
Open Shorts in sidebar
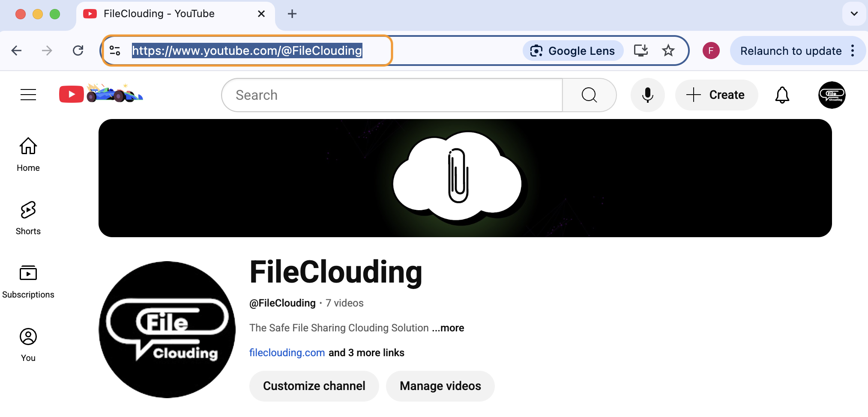28,218
